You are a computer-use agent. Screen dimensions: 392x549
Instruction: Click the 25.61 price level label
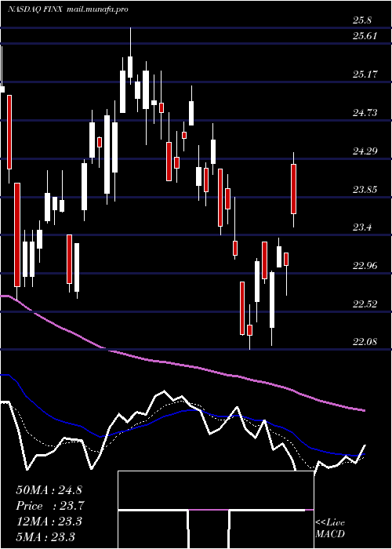365,36
